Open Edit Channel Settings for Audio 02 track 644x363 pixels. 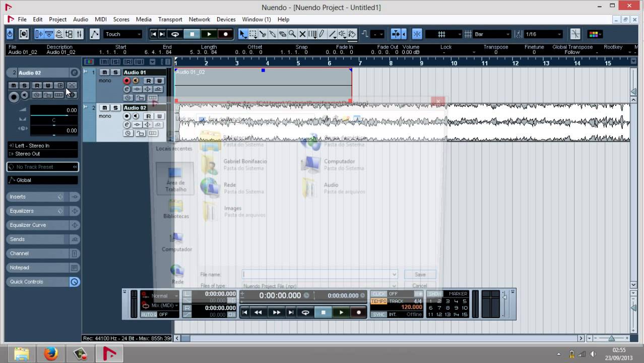[127, 125]
